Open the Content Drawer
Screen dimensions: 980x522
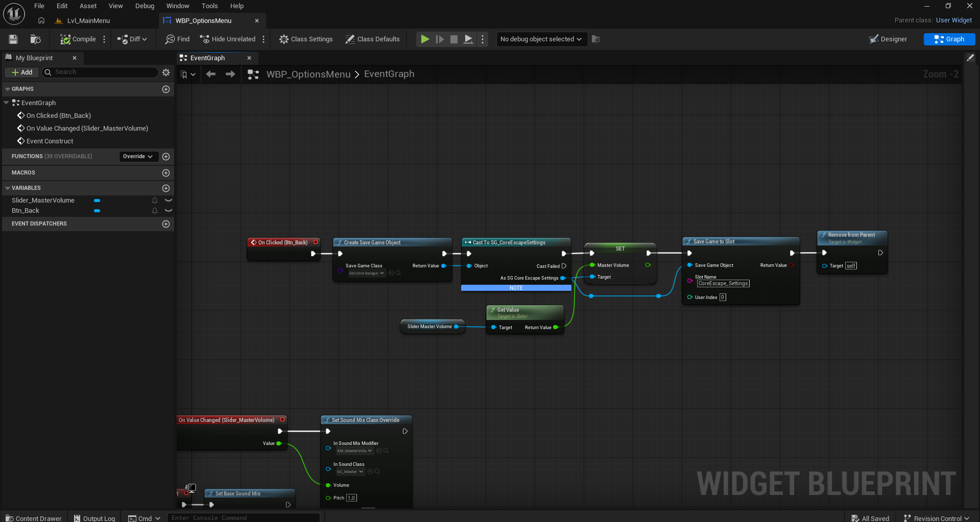[33, 518]
